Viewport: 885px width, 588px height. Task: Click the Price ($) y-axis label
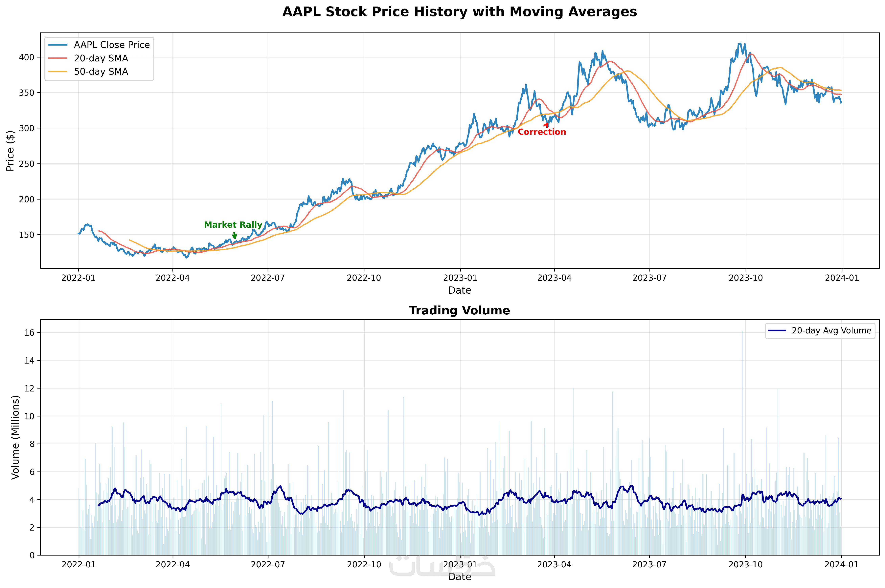[10, 151]
